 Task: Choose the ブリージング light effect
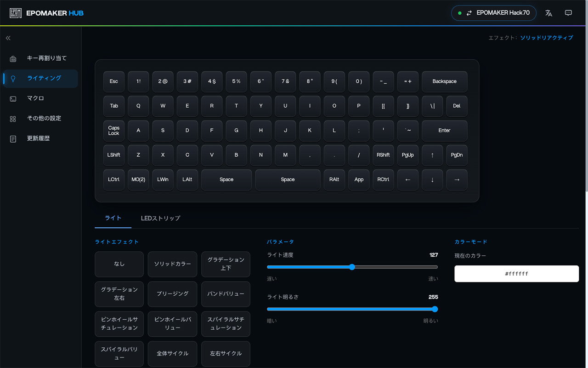click(172, 294)
